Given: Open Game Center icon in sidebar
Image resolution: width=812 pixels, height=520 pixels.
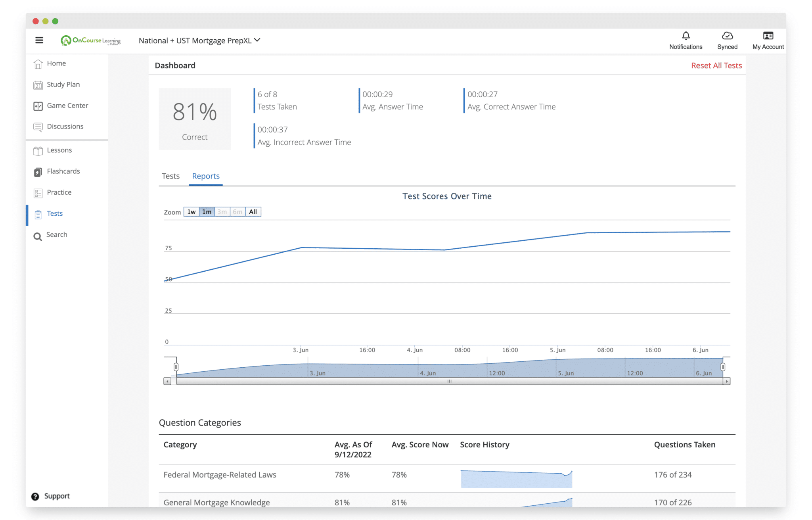Looking at the screenshot, I should point(38,106).
